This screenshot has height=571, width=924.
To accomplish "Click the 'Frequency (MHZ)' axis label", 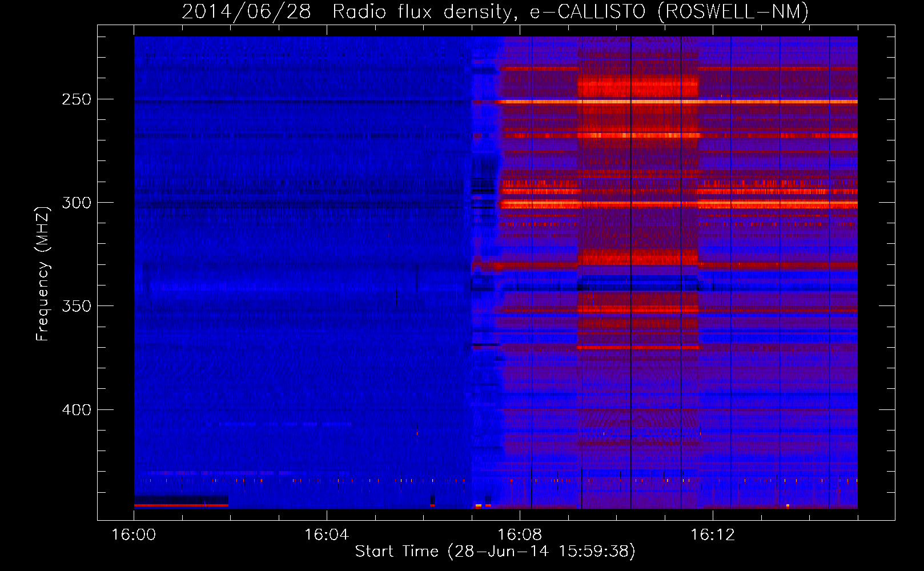I will click(x=43, y=274).
